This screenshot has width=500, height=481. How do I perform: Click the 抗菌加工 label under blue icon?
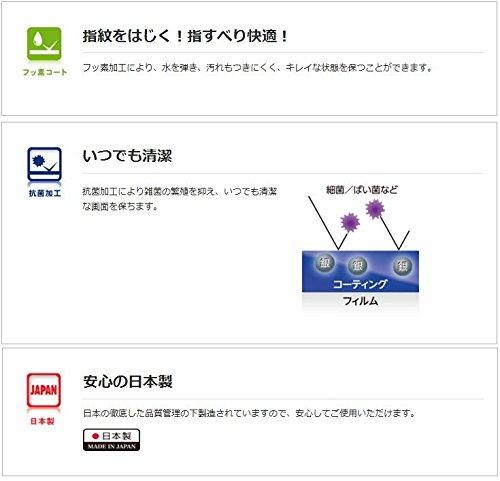pyautogui.click(x=45, y=193)
